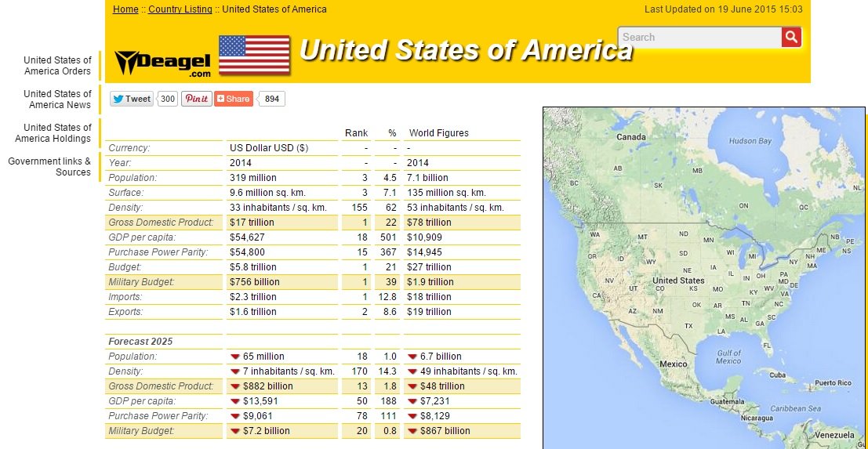
Task: Click the Puerto Rico label on the map
Action: pos(833,382)
